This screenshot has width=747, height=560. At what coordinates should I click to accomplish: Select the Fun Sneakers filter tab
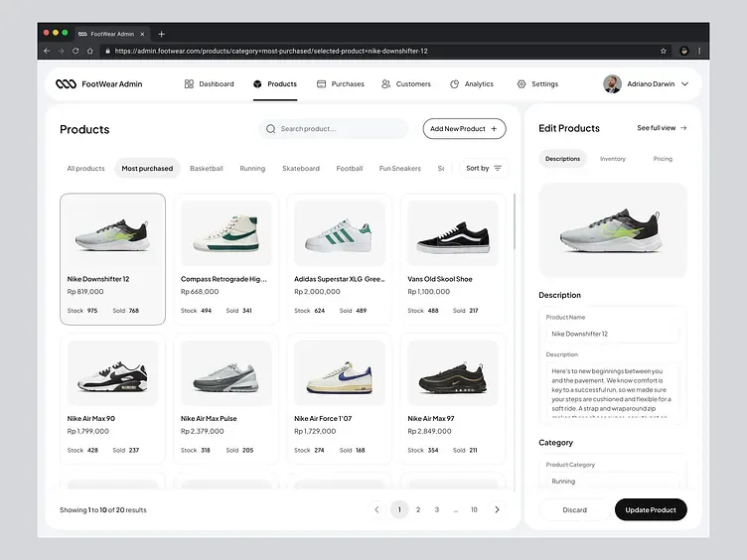[x=400, y=168]
